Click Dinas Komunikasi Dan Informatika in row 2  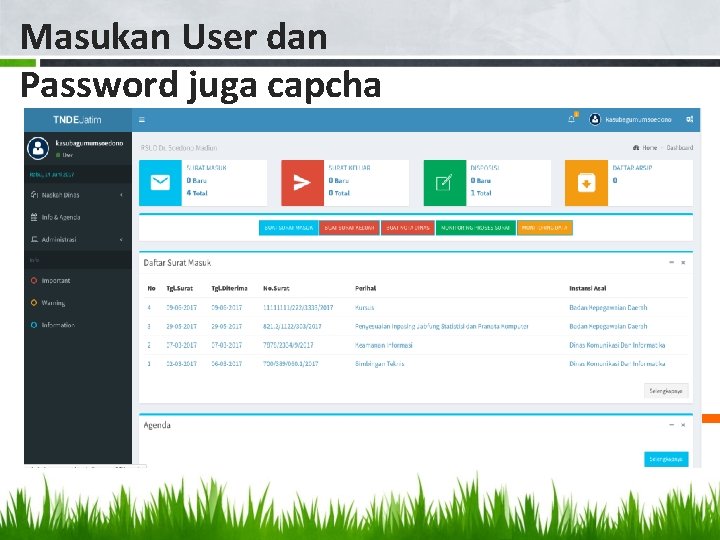[617, 345]
